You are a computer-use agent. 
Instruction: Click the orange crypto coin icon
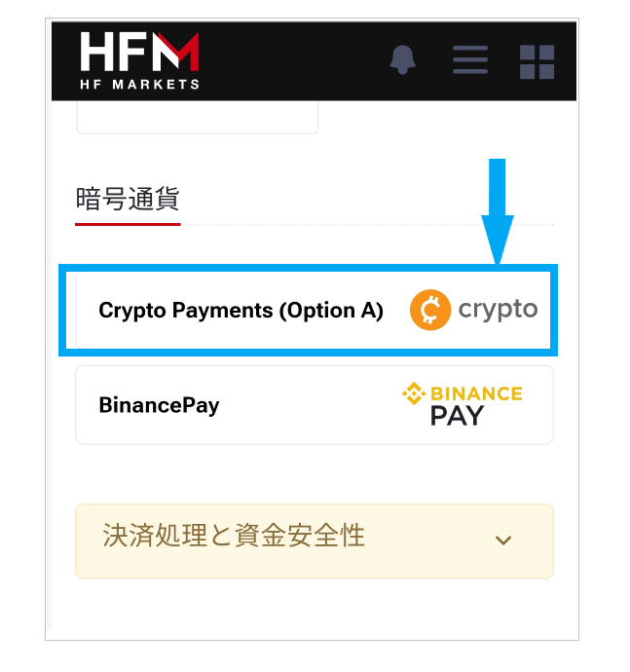click(430, 310)
